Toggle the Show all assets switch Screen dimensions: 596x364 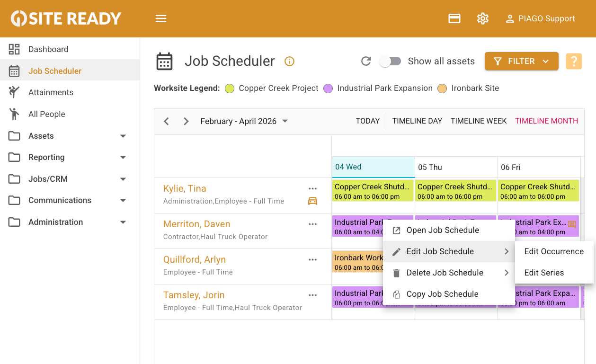[x=391, y=61]
